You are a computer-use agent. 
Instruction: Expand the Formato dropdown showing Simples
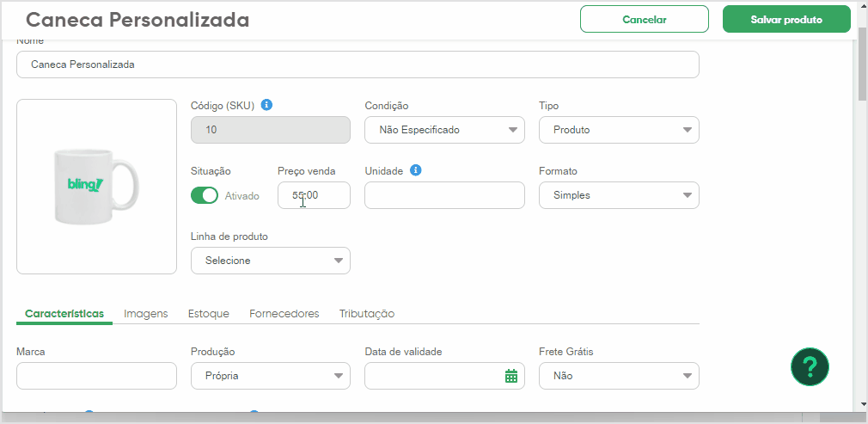[x=619, y=195]
